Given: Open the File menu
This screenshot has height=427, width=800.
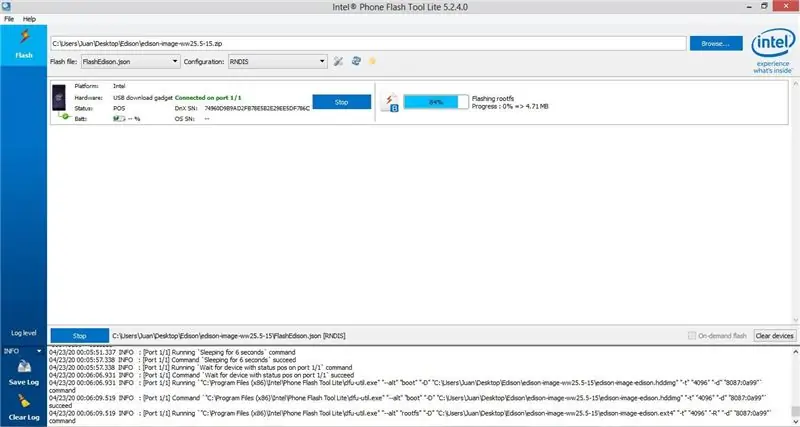Looking at the screenshot, I should pyautogui.click(x=9, y=19).
